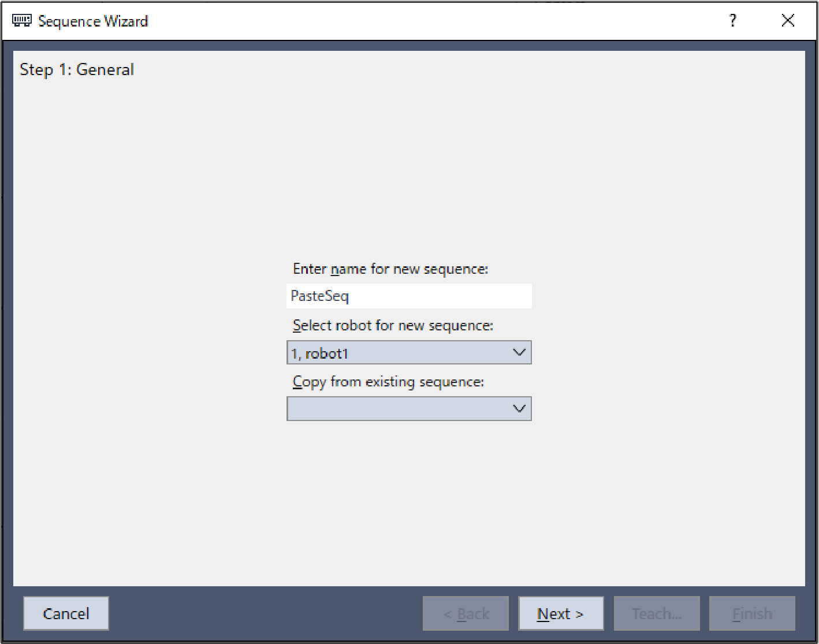Viewport: 819px width, 644px height.
Task: Click 'Enter name for new sequence' label
Action: pyautogui.click(x=390, y=269)
